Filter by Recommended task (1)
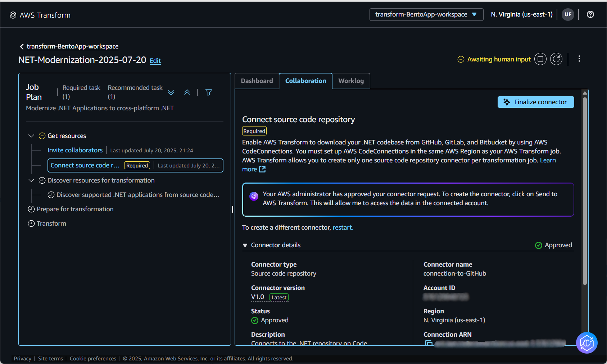Image resolution: width=607 pixels, height=364 pixels. coord(135,92)
